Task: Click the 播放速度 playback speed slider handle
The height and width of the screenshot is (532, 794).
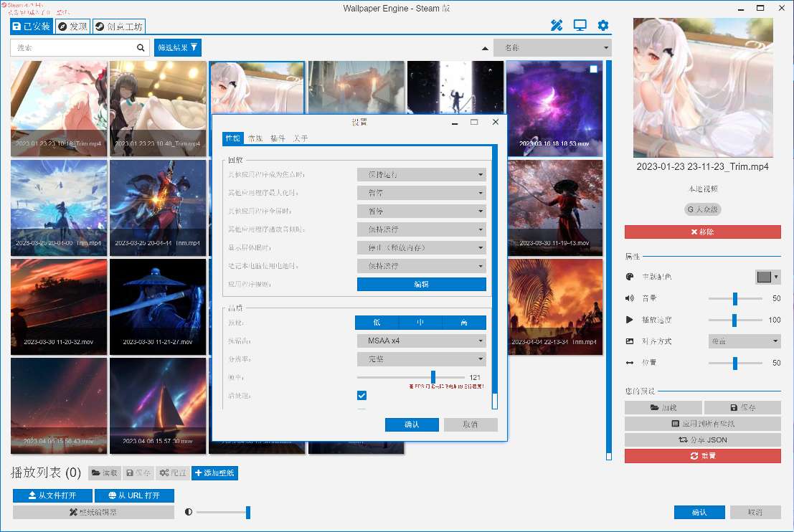Action: coord(734,319)
